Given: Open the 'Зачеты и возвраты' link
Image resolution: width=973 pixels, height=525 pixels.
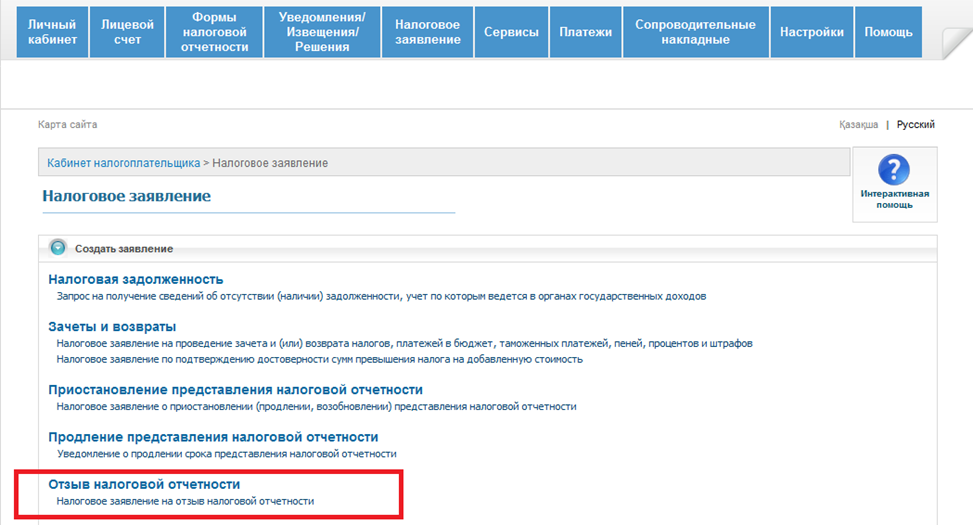Looking at the screenshot, I should point(112,326).
